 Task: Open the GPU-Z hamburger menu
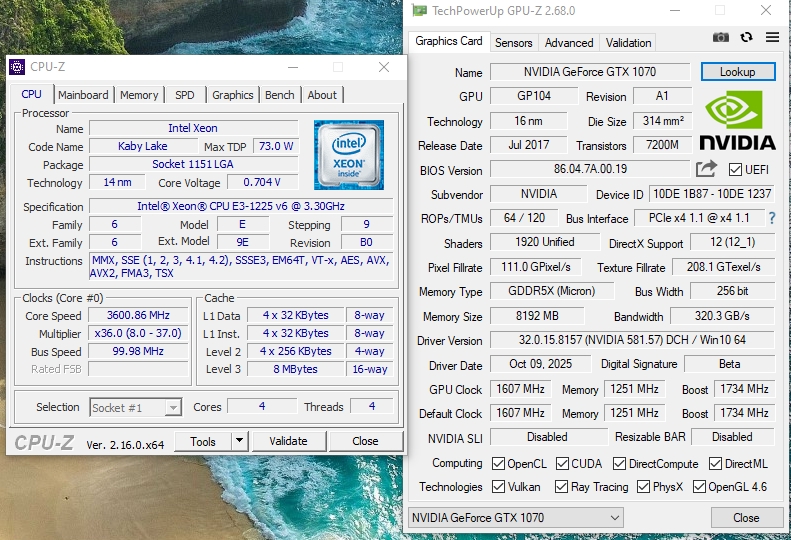772,38
